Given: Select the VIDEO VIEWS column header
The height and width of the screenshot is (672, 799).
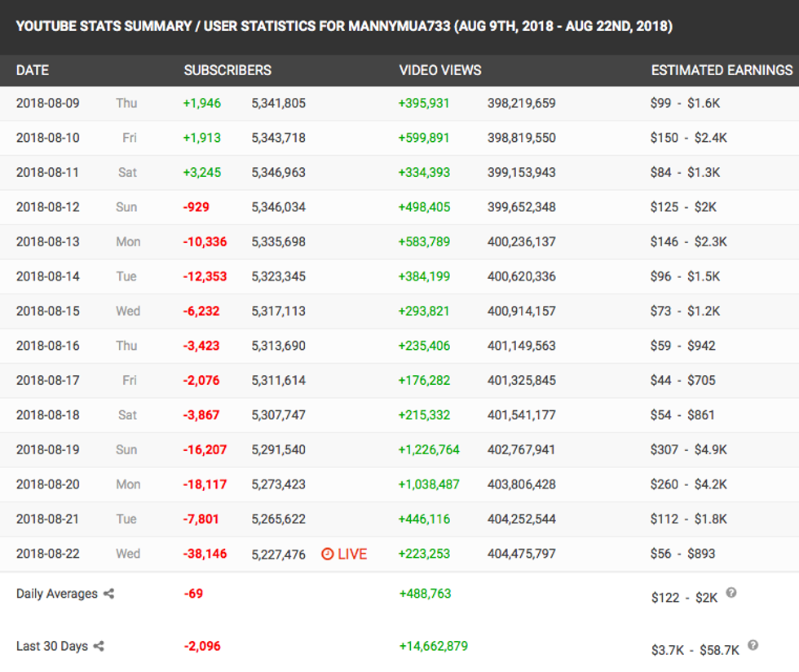Looking at the screenshot, I should (x=440, y=70).
